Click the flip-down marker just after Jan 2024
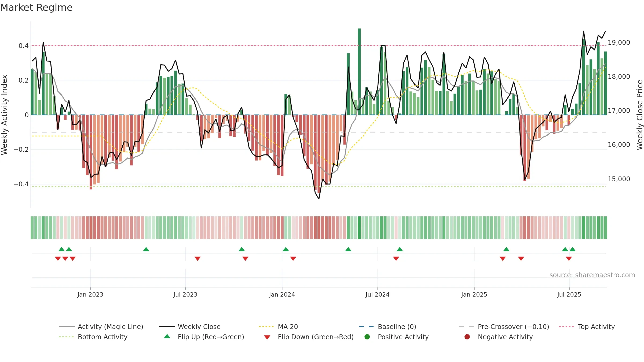 click(x=293, y=258)
